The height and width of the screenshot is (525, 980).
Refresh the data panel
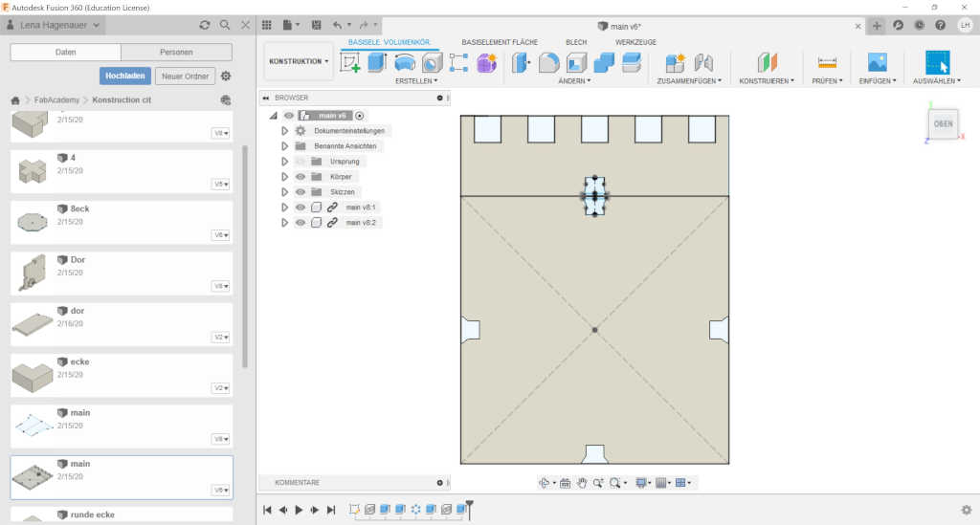pyautogui.click(x=205, y=25)
